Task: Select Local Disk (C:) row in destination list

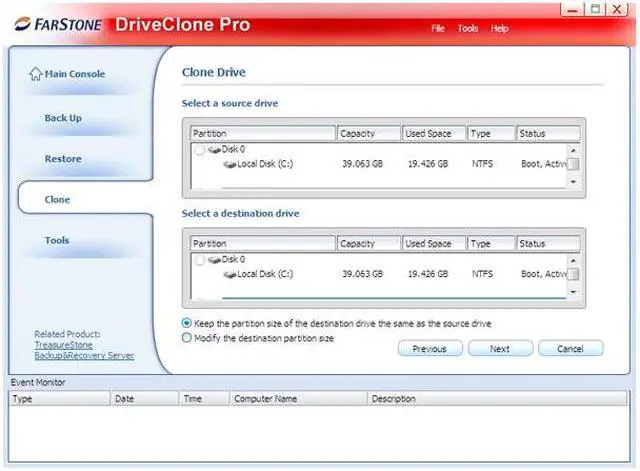Action: tap(379, 274)
